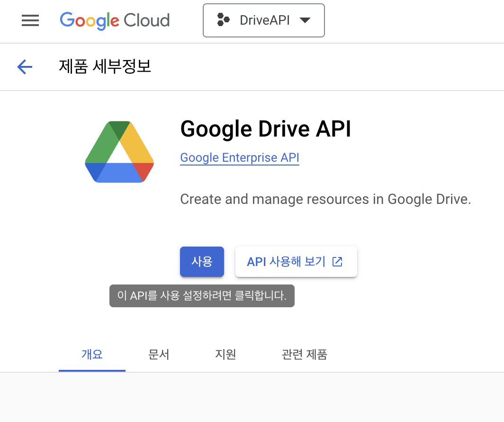Click the Google Cloud logo
This screenshot has width=504, height=422.
click(115, 21)
